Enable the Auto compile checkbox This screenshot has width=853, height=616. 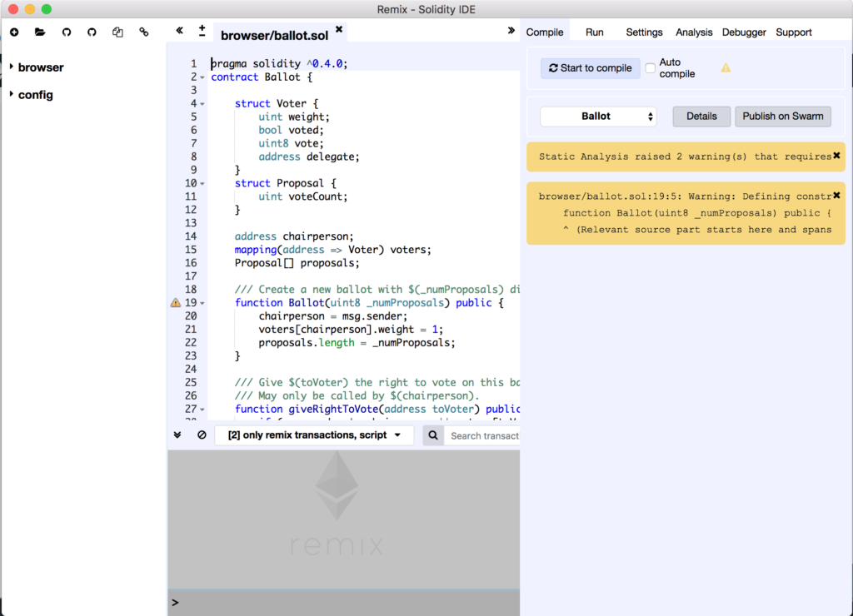click(x=651, y=68)
